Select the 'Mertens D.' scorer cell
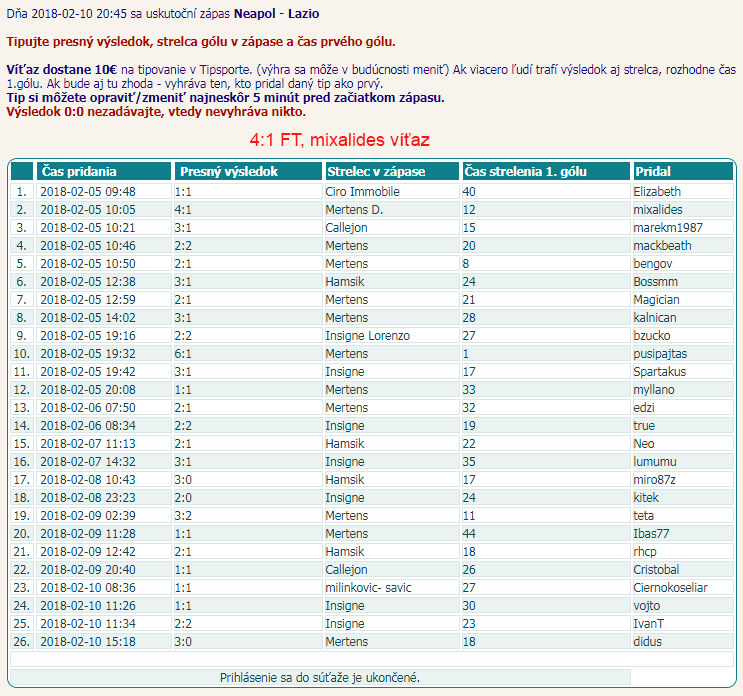The image size is (743, 696). [354, 209]
